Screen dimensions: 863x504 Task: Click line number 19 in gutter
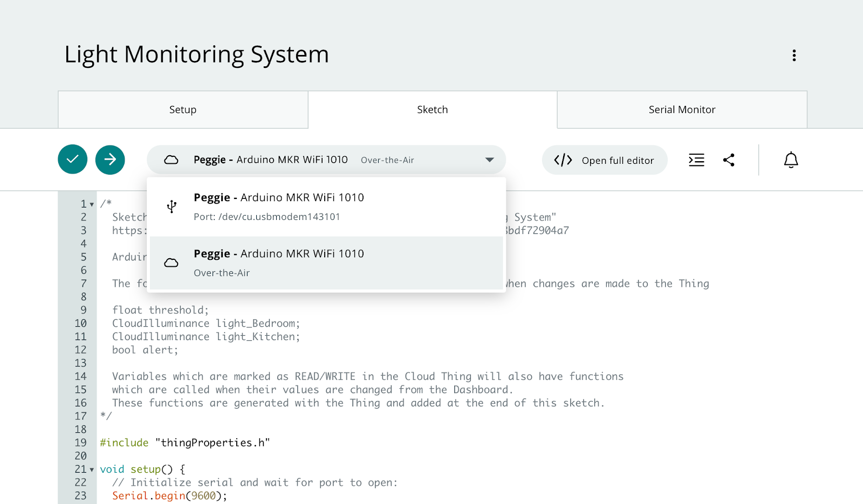tap(80, 443)
